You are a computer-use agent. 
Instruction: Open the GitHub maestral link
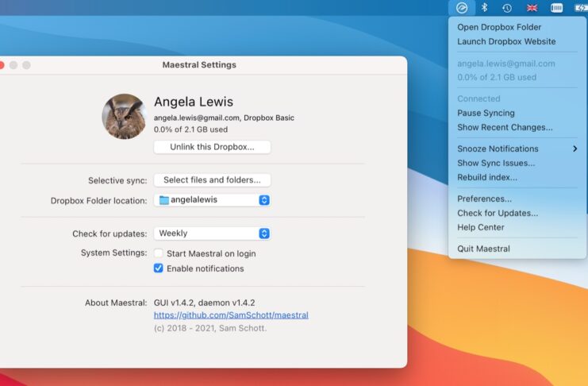tap(231, 315)
